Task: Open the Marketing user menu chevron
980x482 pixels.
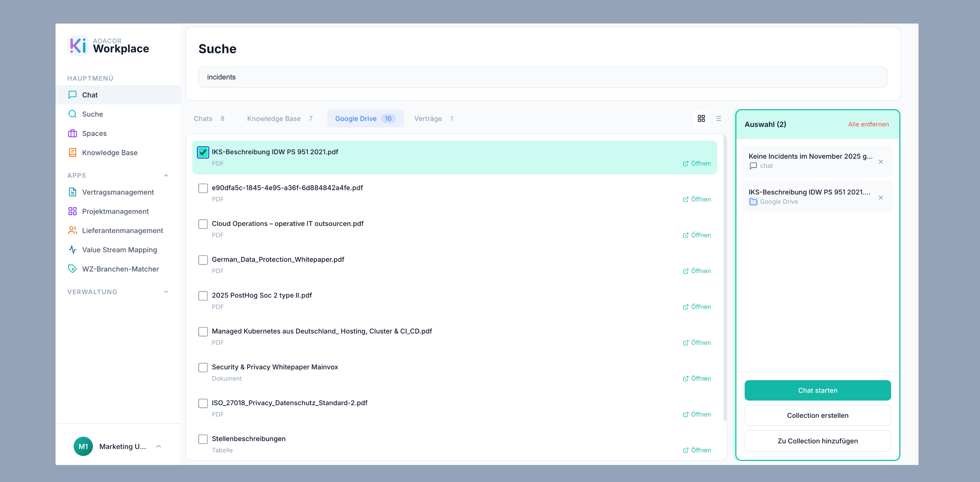Action: click(x=159, y=446)
